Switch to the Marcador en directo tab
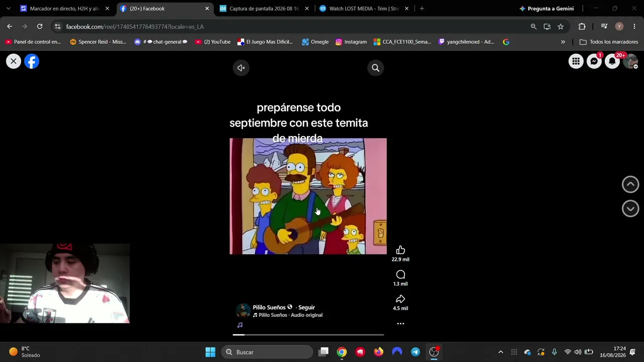 click(64, 9)
